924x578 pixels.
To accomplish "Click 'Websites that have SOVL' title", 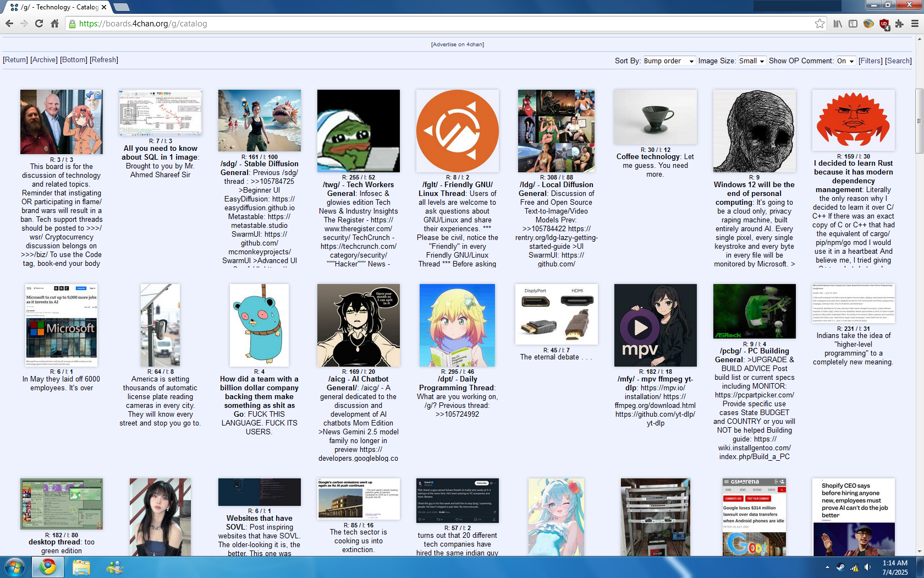I will point(260,523).
